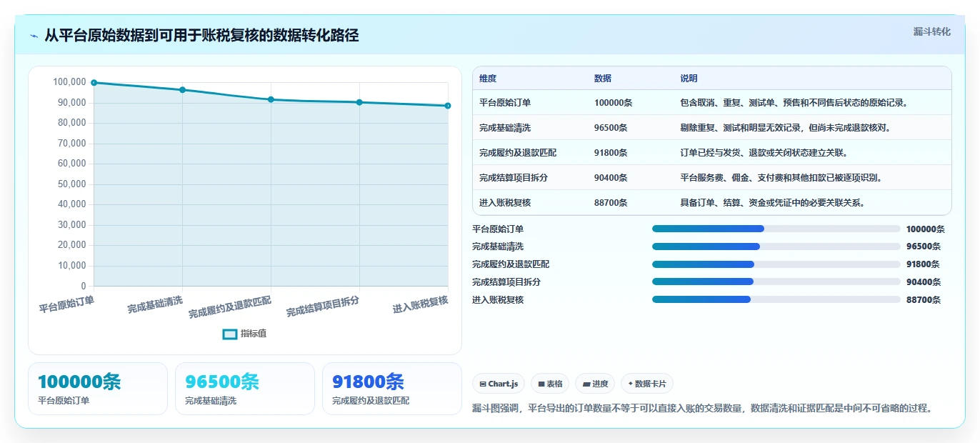Image resolution: width=980 pixels, height=443 pixels.
Task: Click the 维度 column header
Action: 488,79
